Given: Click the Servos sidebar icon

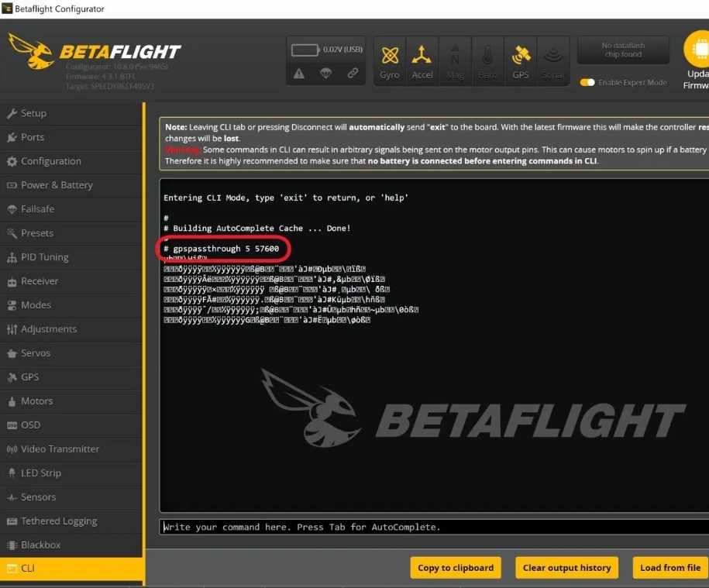Looking at the screenshot, I should [12, 353].
